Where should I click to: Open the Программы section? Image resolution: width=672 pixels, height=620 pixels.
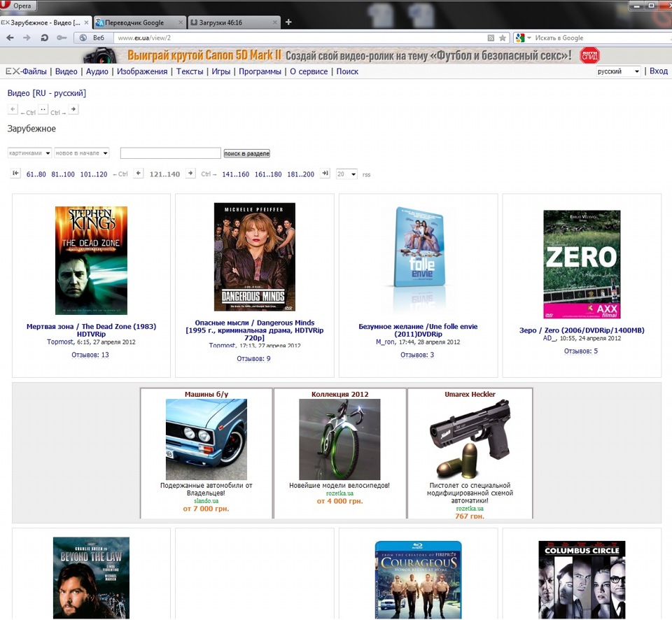pyautogui.click(x=260, y=71)
